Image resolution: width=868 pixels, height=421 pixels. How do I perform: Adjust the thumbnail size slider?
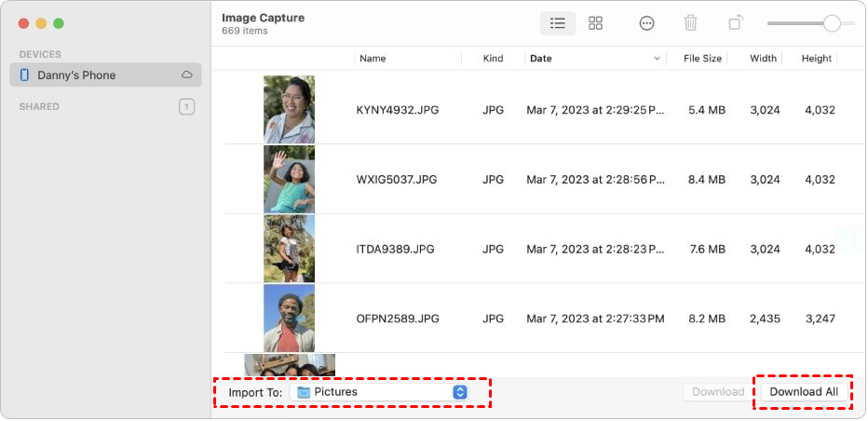click(832, 23)
